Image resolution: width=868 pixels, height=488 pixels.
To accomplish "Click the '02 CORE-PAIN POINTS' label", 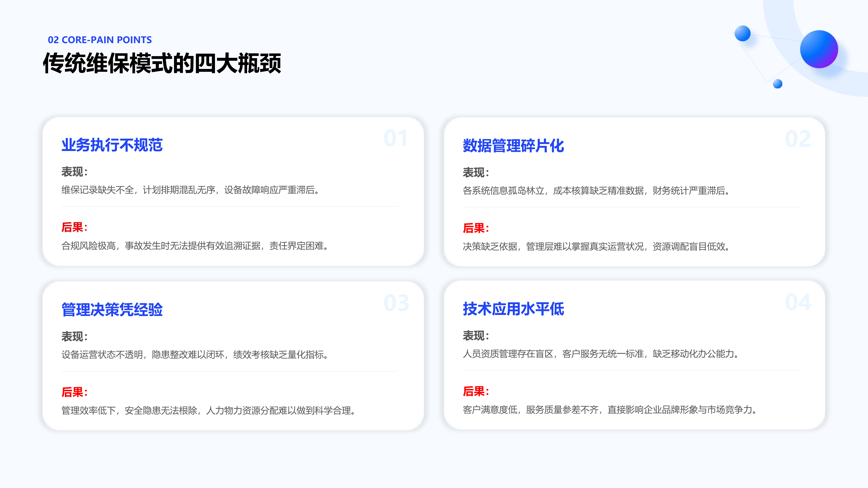I will click(100, 40).
